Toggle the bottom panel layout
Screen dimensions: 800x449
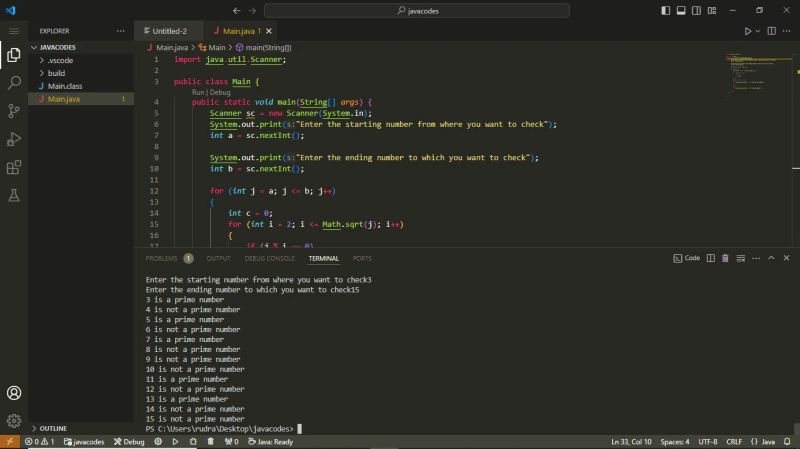[x=681, y=11]
